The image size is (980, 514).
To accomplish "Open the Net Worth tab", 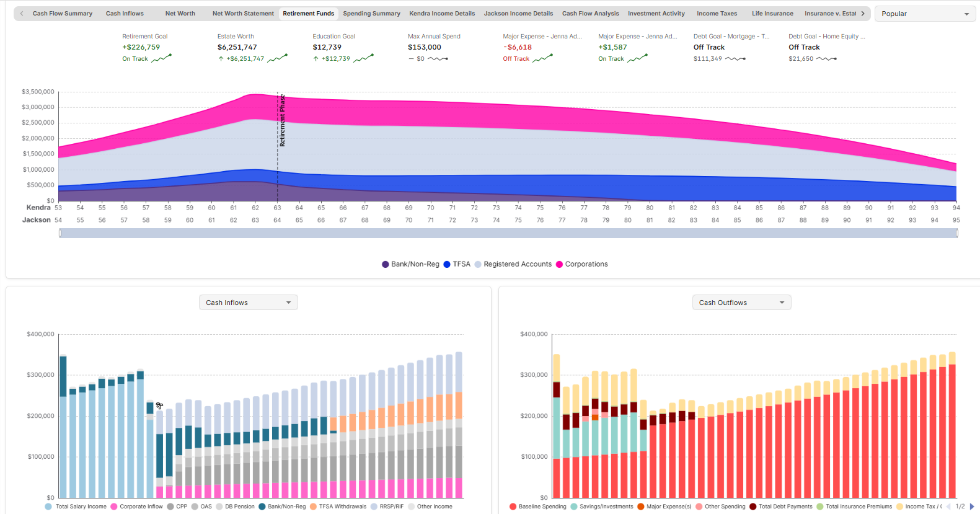I will (180, 14).
